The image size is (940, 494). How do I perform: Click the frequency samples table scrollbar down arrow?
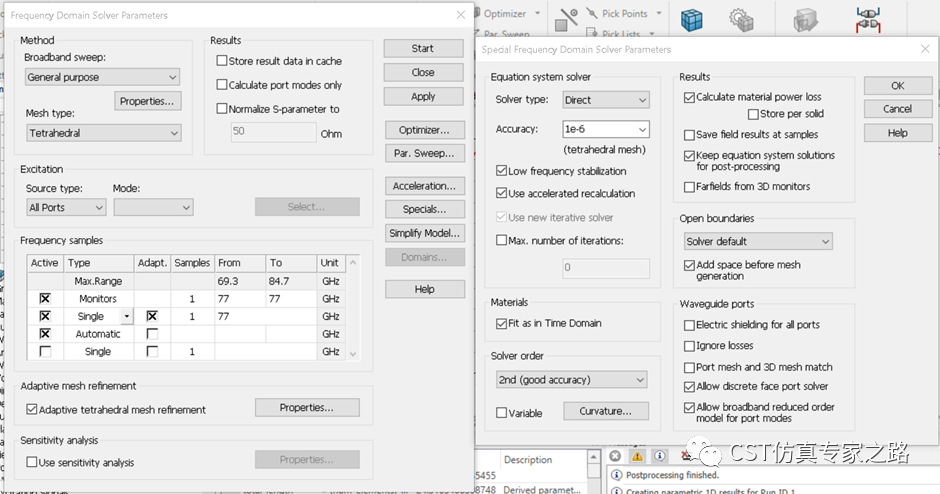coord(352,354)
